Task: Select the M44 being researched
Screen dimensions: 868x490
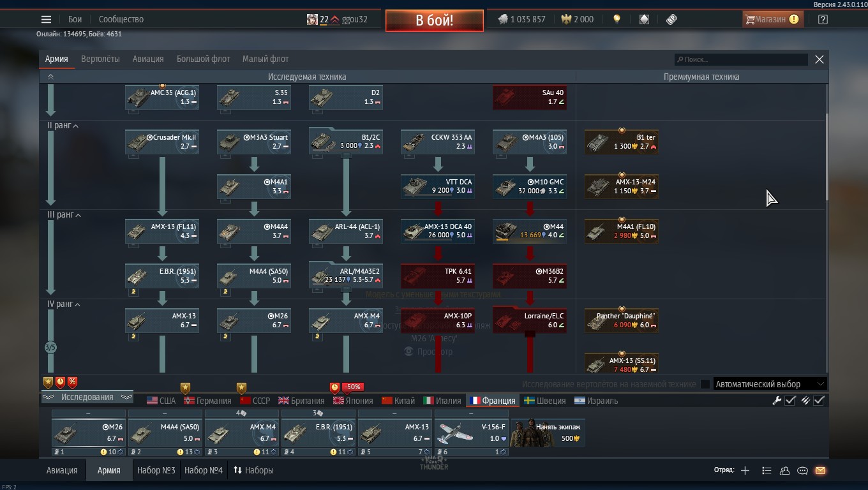Action: point(530,231)
